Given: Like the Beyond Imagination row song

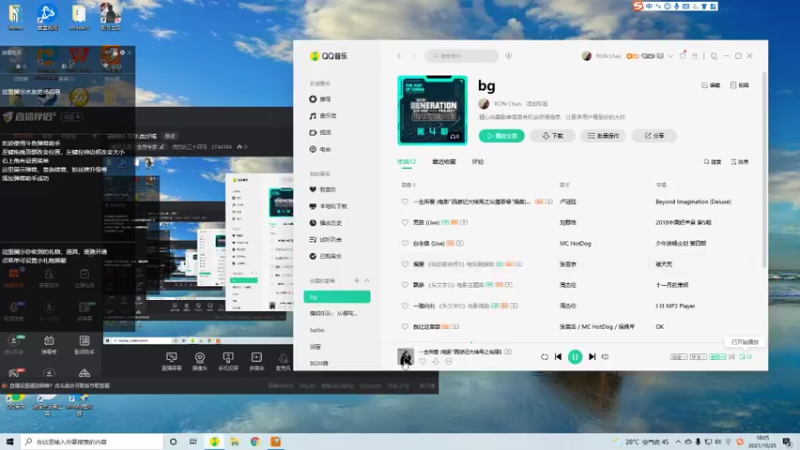Looking at the screenshot, I should tap(405, 202).
